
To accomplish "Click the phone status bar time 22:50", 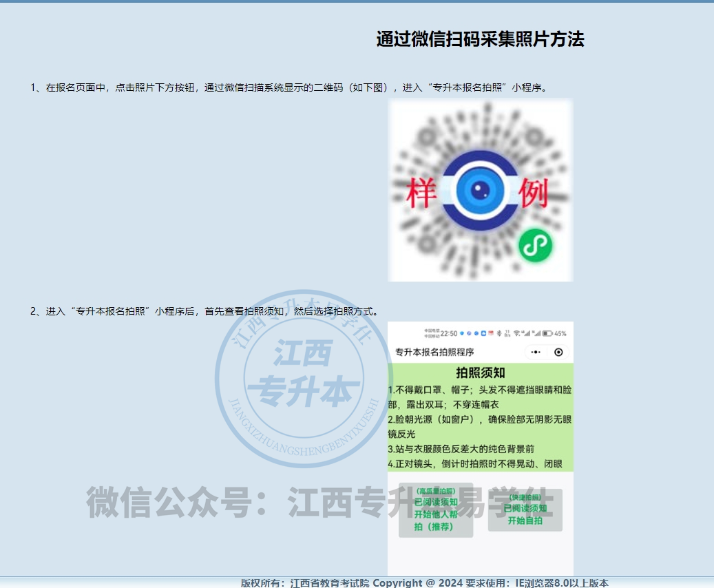I will 449,333.
